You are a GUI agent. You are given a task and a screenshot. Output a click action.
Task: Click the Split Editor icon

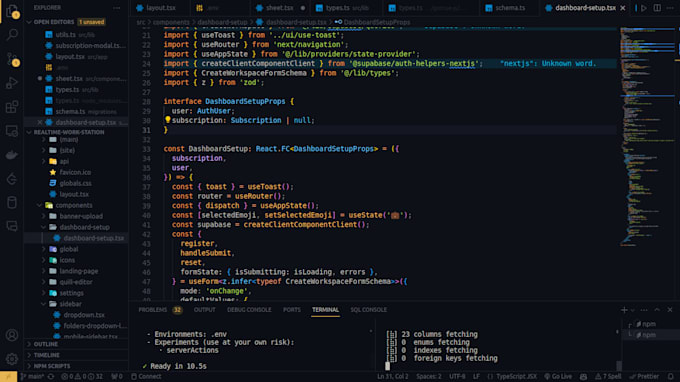click(x=657, y=8)
